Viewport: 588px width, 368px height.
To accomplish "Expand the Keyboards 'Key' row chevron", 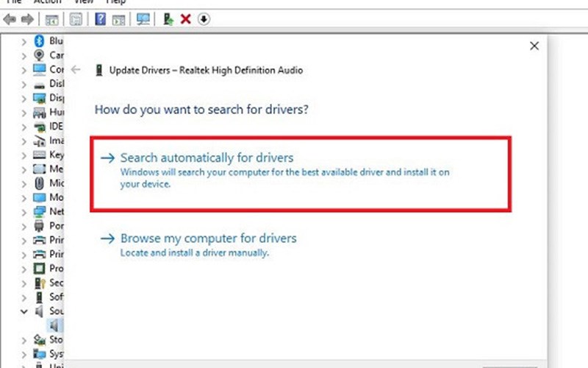I will 24,156.
